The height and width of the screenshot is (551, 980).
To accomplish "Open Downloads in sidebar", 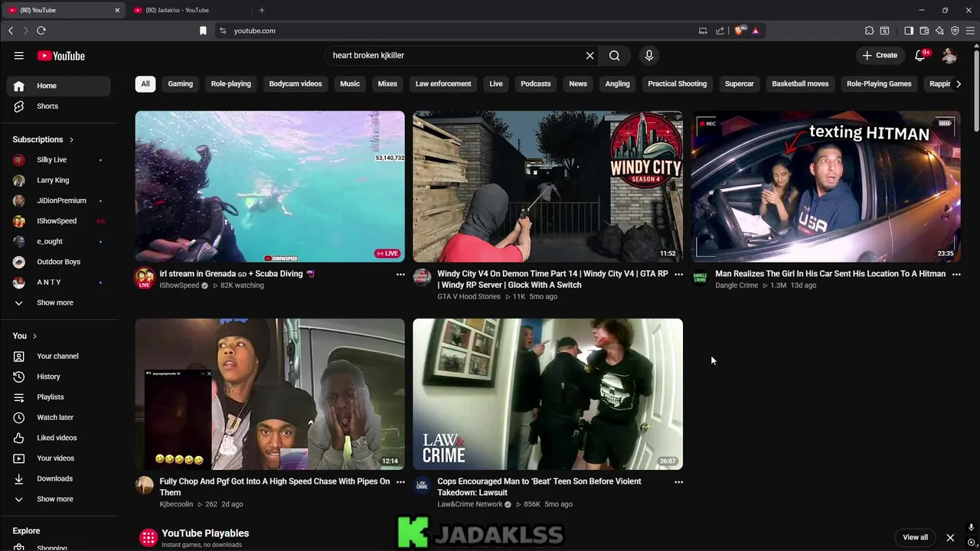I will point(59,479).
